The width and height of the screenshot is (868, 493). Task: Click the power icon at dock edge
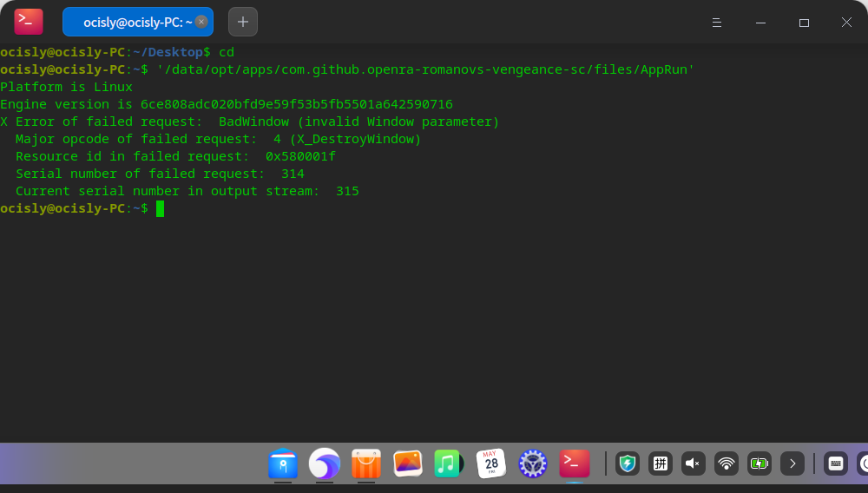coord(863,463)
